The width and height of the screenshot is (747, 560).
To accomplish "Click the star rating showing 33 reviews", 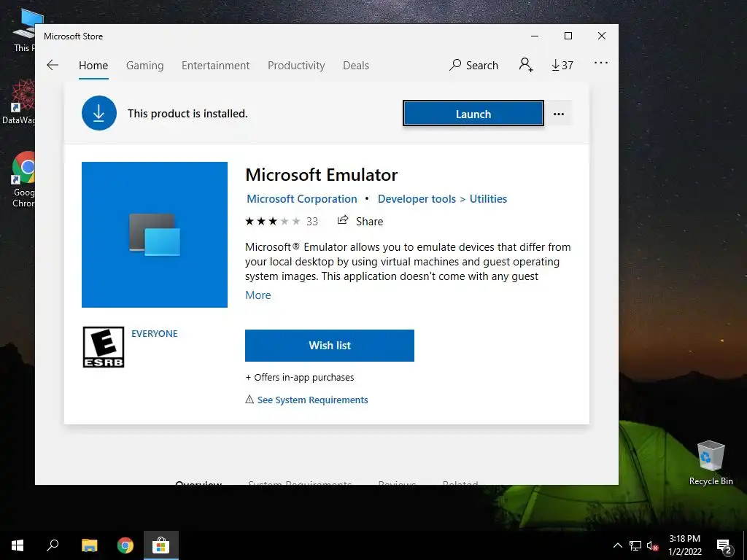I will [x=281, y=222].
